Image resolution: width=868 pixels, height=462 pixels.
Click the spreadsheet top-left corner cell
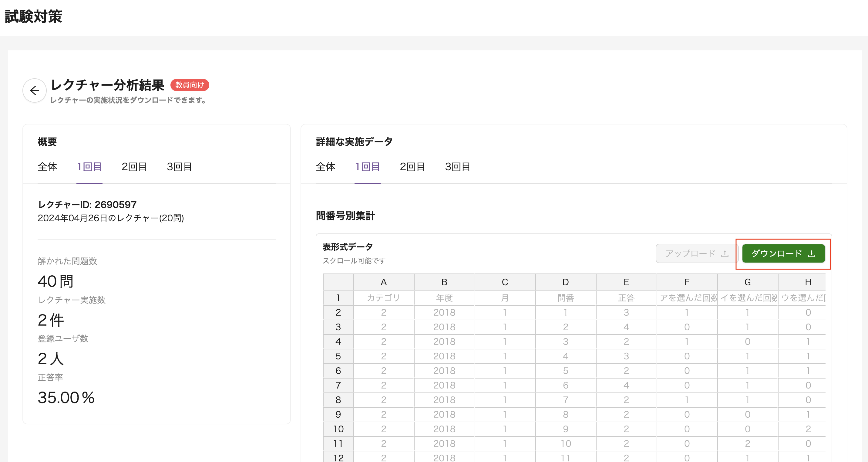coord(338,282)
